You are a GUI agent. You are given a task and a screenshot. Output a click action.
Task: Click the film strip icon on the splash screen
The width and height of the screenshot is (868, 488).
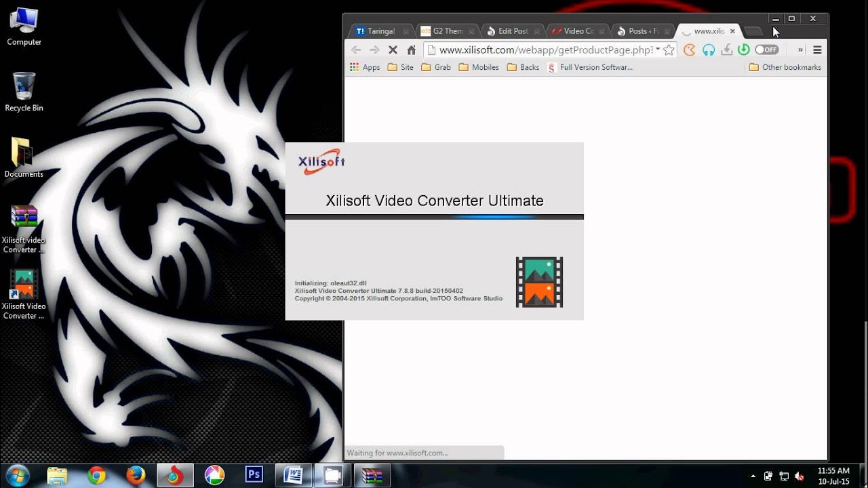pyautogui.click(x=539, y=282)
